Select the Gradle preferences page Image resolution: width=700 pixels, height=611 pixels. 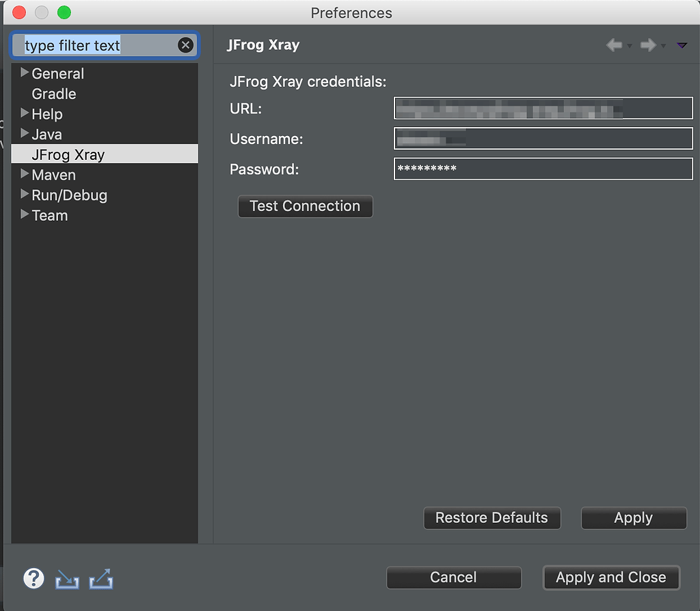tap(54, 94)
